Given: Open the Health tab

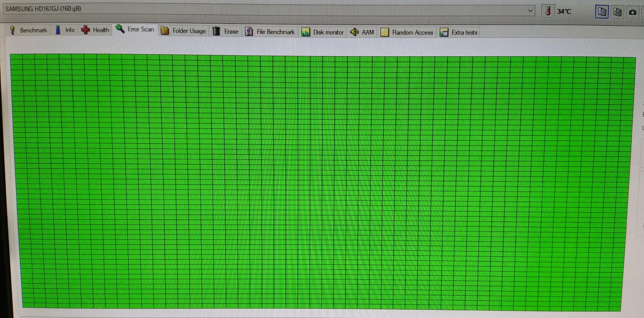Looking at the screenshot, I should tap(95, 30).
